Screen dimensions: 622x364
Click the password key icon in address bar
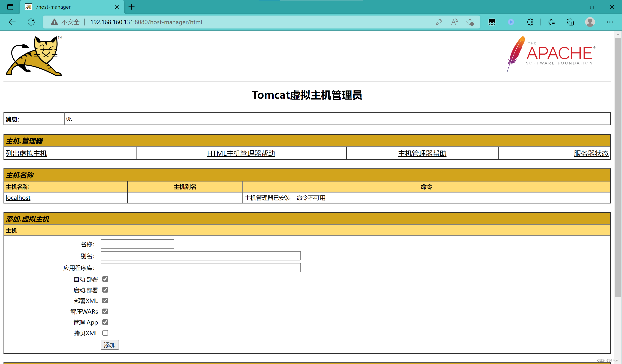click(439, 22)
